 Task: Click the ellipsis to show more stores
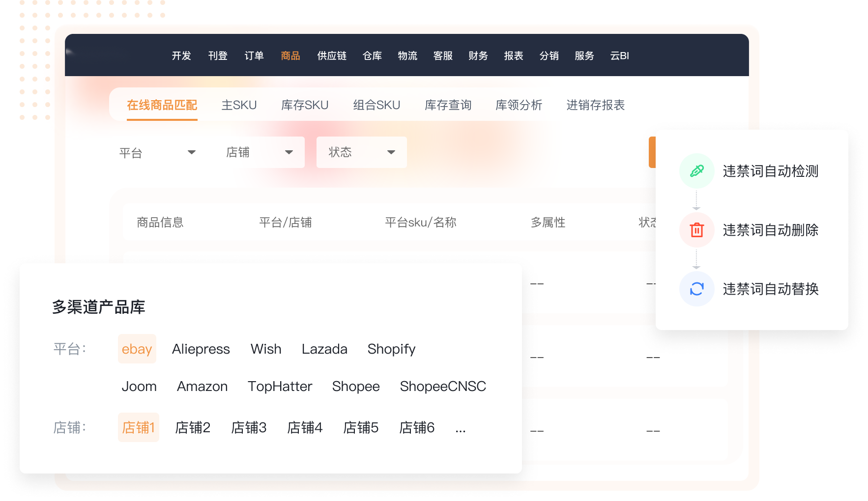pos(460,429)
